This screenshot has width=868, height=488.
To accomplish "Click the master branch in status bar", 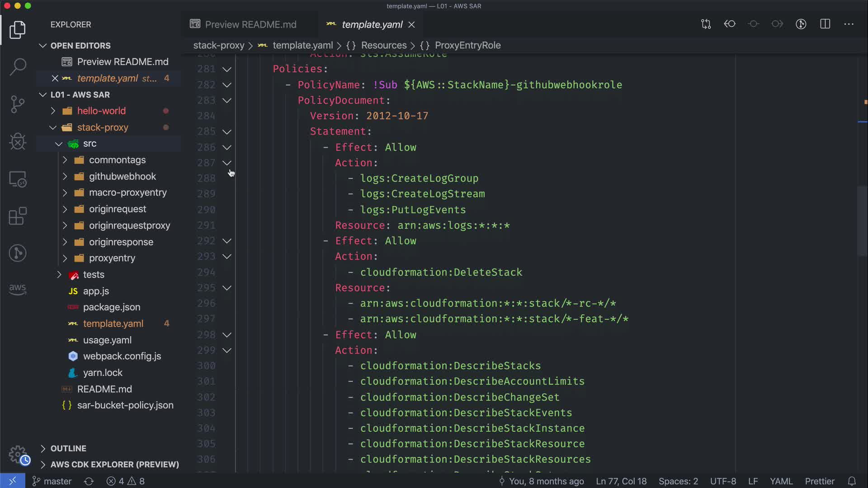I will (52, 481).
